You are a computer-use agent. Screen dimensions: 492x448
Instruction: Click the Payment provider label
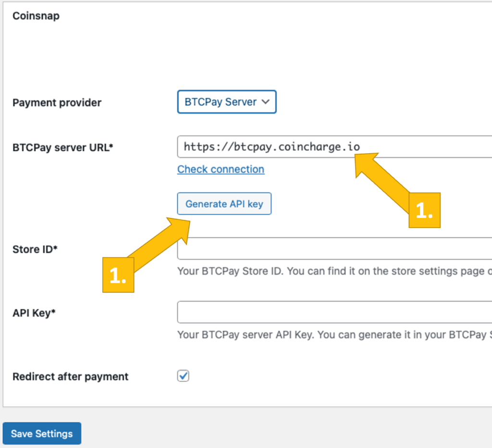(x=57, y=103)
